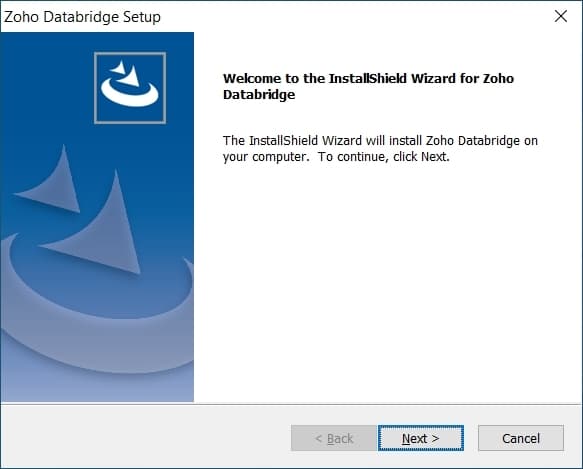Click the white crescent inside the logo
The width and height of the screenshot is (583, 469).
(x=129, y=92)
